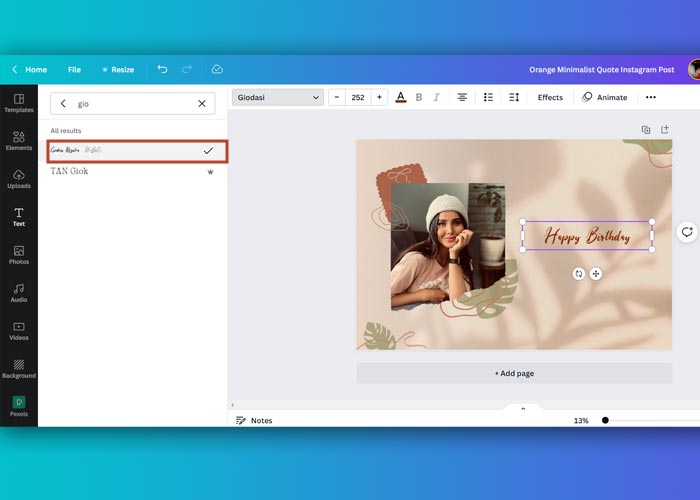Open the Resize menu
This screenshot has height=500, width=700.
[x=118, y=70]
